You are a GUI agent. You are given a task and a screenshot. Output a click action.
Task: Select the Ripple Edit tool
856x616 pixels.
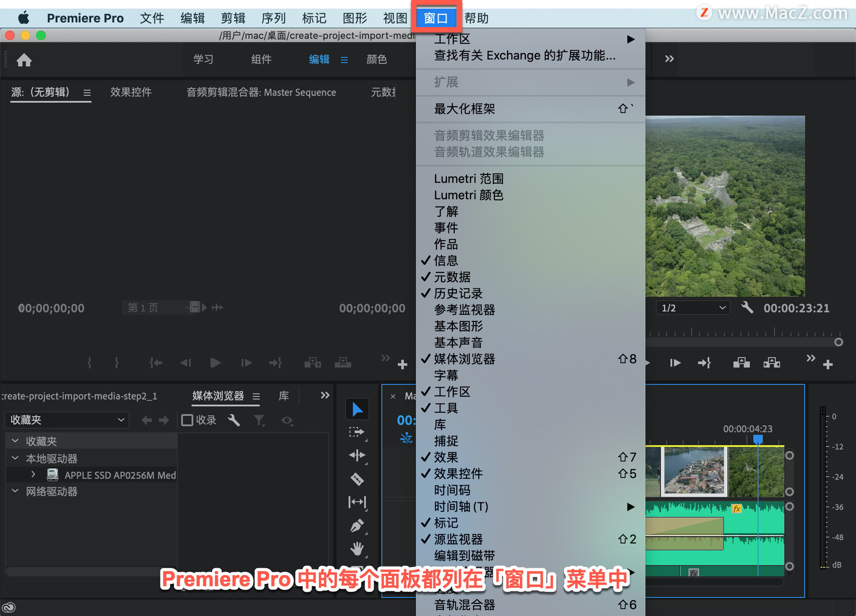click(357, 455)
